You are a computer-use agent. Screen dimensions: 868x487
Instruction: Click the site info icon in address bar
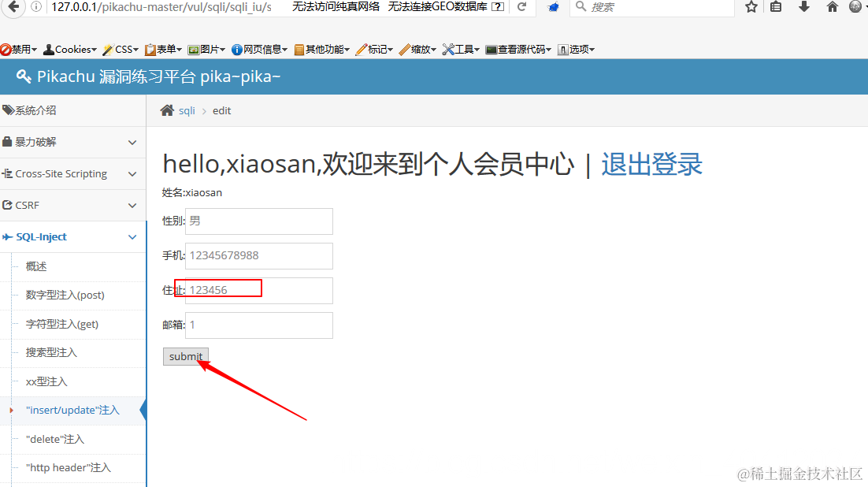pos(36,6)
